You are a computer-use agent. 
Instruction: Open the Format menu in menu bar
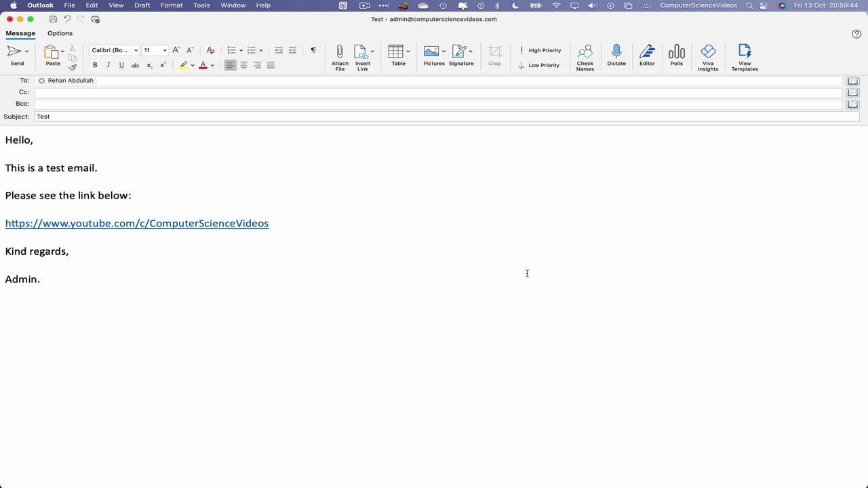click(x=172, y=5)
